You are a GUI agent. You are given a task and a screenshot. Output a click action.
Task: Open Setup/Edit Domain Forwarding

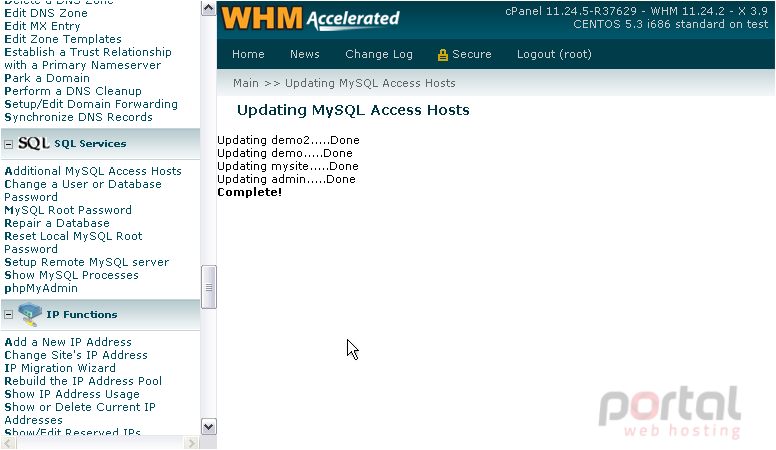pos(91,104)
